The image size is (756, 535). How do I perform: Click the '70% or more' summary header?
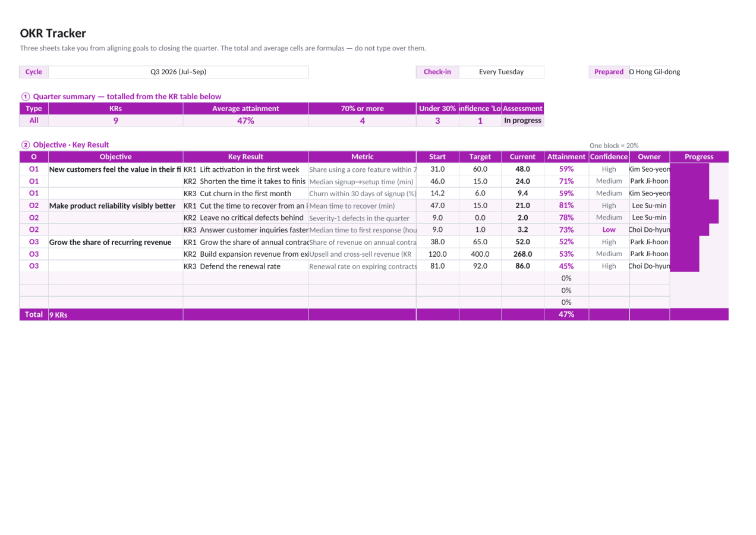coord(363,109)
